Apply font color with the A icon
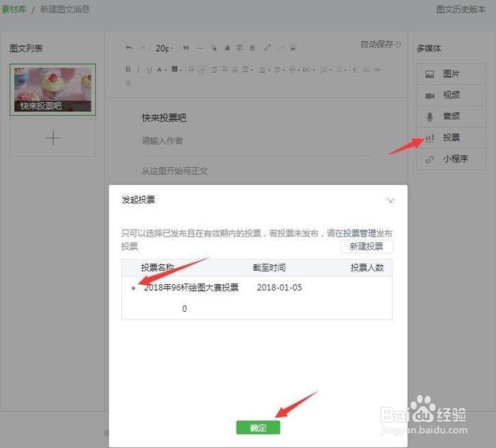This screenshot has width=496, height=448. (159, 69)
